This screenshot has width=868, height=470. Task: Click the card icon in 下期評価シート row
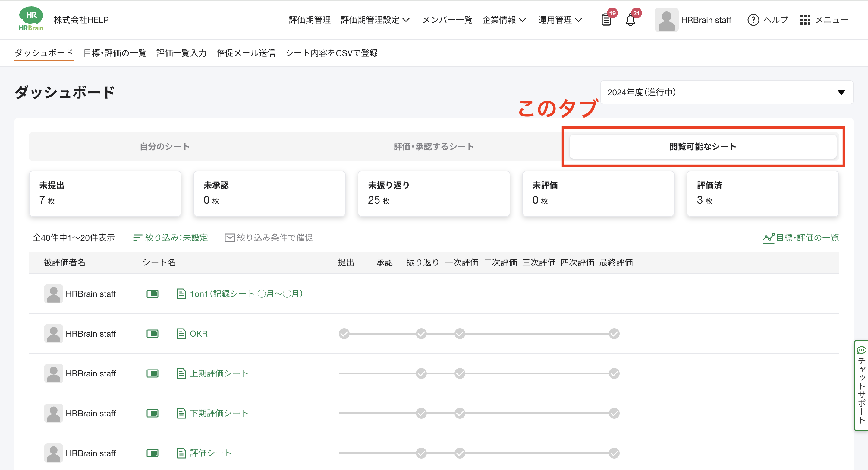(152, 413)
